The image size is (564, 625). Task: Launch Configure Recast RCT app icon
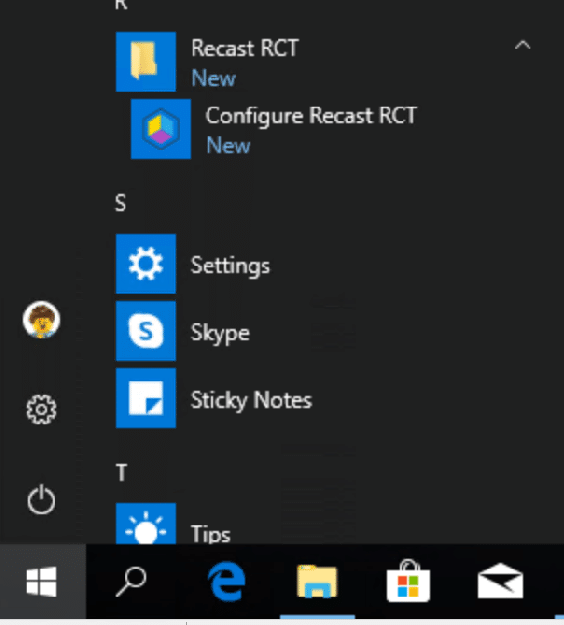[x=161, y=129]
